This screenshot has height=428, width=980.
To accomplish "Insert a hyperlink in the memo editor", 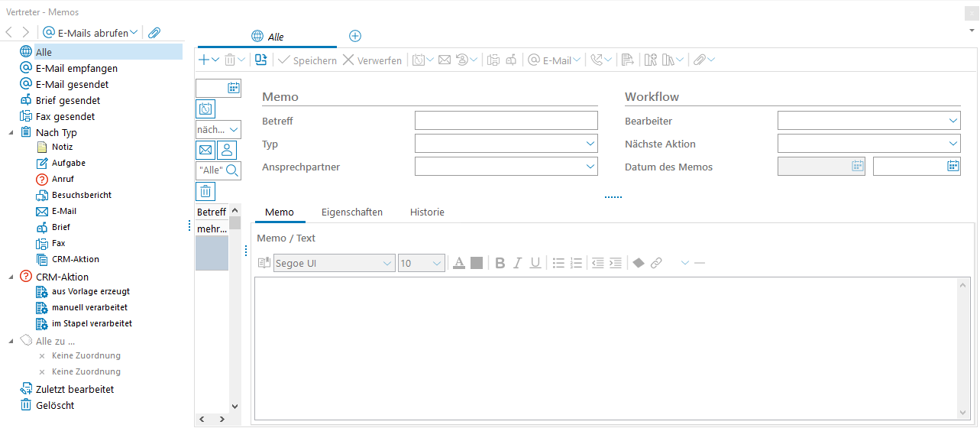I will [x=656, y=263].
